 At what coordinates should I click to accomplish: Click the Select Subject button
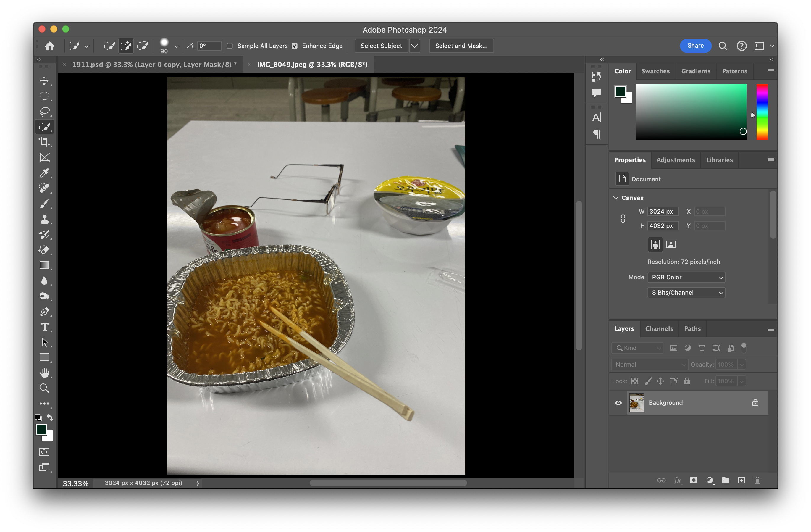click(x=381, y=46)
